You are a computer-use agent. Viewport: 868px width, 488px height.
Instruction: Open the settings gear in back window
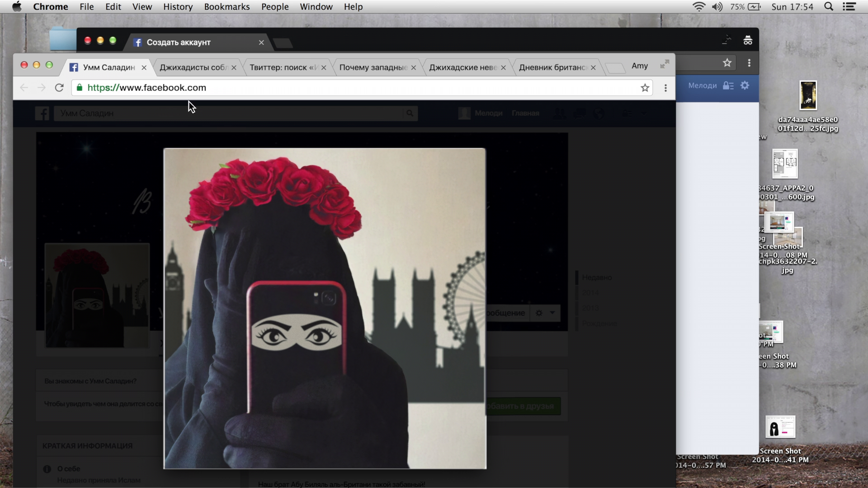[x=745, y=85]
